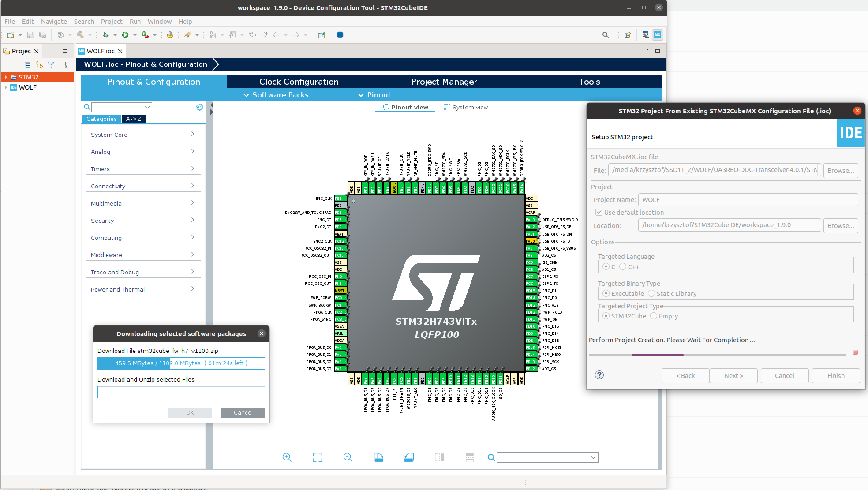Switch to Clock Configuration tab
This screenshot has width=868, height=490.
(299, 82)
